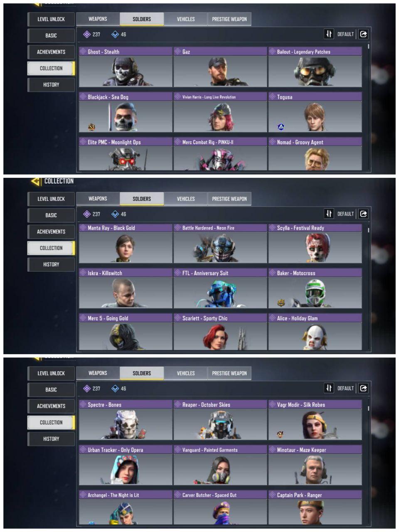Open the Minotaur - Maze Keeper card
399x532 pixels.
click(x=315, y=465)
